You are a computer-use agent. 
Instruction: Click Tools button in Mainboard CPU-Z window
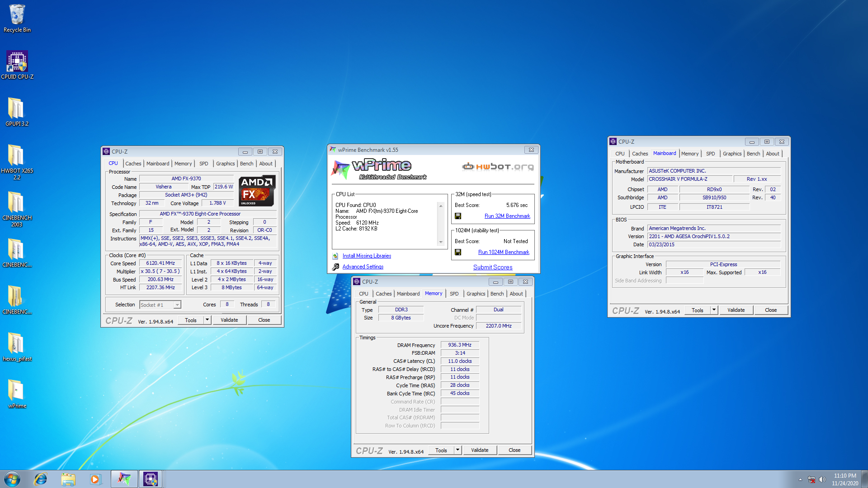[697, 310]
